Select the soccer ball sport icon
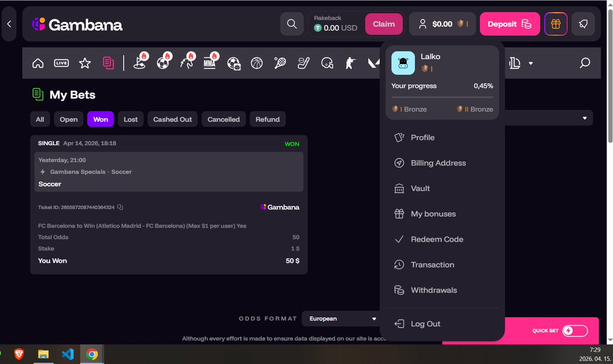This screenshot has height=364, width=613. coord(163,62)
